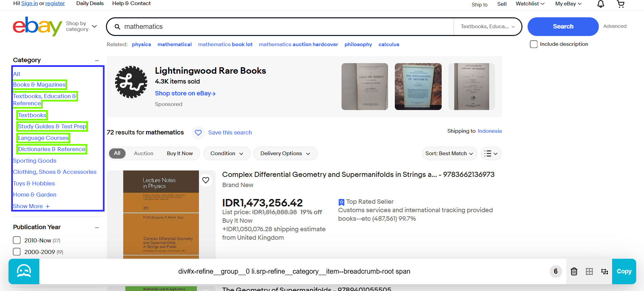The height and width of the screenshot is (291, 644).
Task: Open the shopping cart icon
Action: click(x=621, y=4)
